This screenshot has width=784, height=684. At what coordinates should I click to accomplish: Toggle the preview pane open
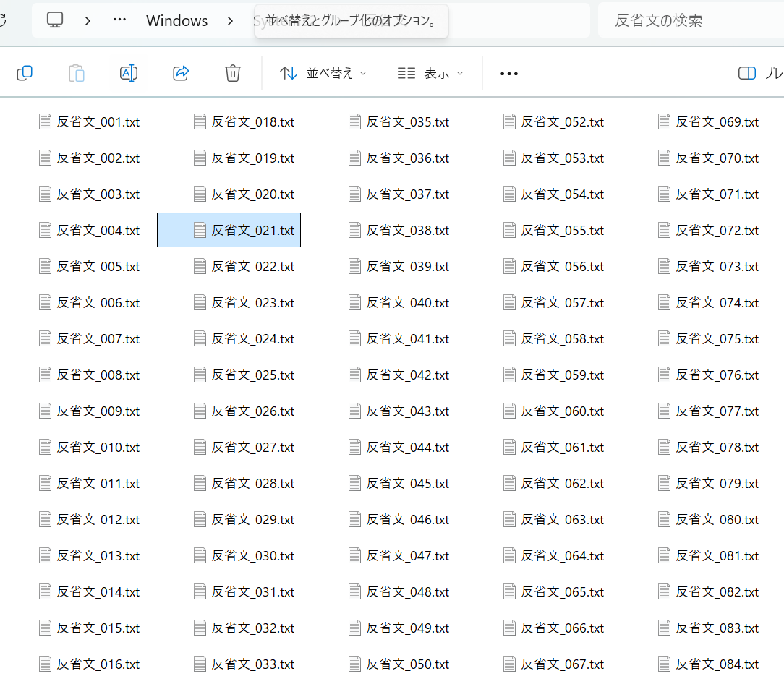[x=746, y=72]
